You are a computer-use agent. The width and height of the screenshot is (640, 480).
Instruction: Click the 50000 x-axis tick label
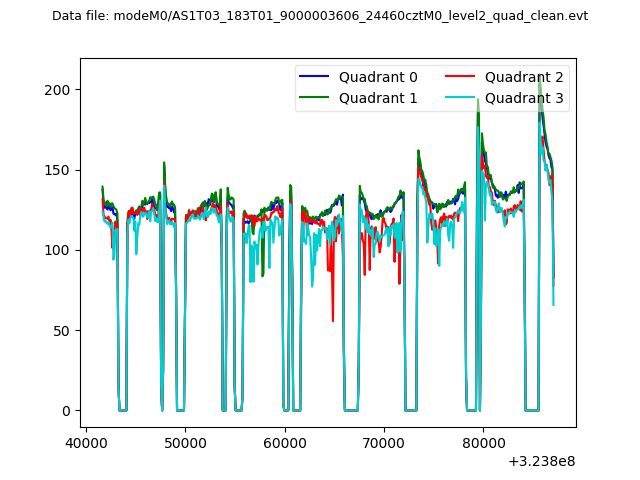[x=185, y=442]
